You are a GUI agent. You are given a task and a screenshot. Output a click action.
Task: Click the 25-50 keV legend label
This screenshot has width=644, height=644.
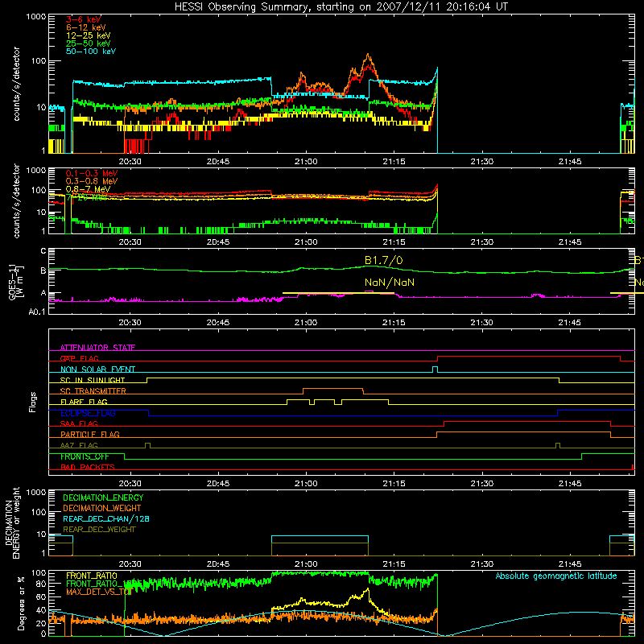click(x=89, y=43)
